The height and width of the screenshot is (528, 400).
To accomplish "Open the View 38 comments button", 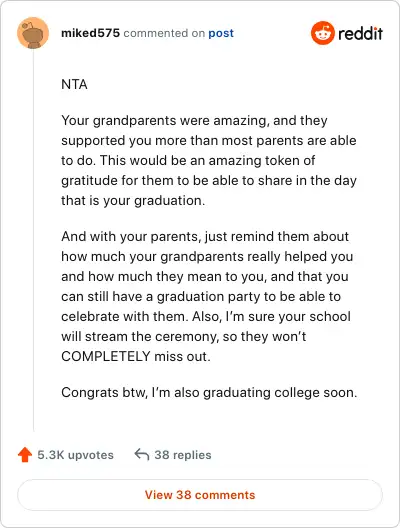I will 200,495.
